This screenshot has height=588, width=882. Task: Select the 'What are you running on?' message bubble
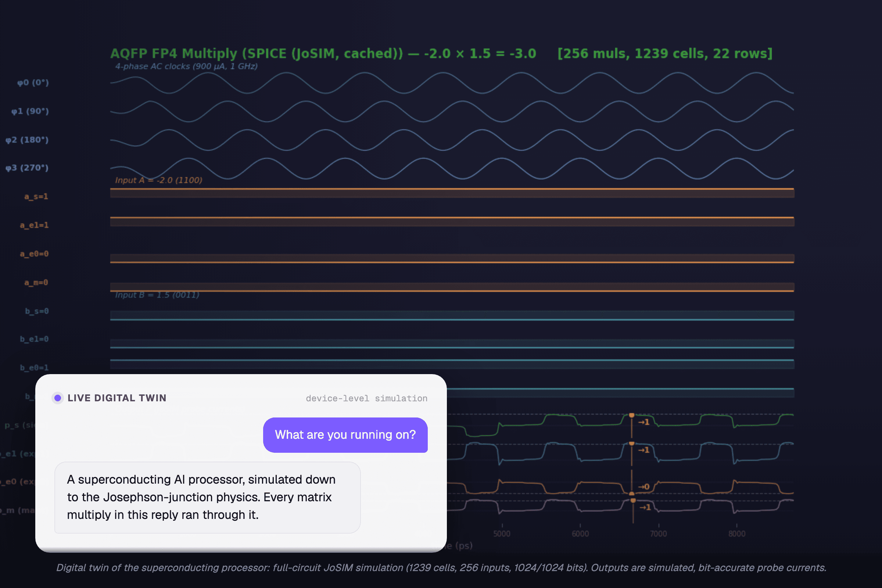tap(345, 435)
